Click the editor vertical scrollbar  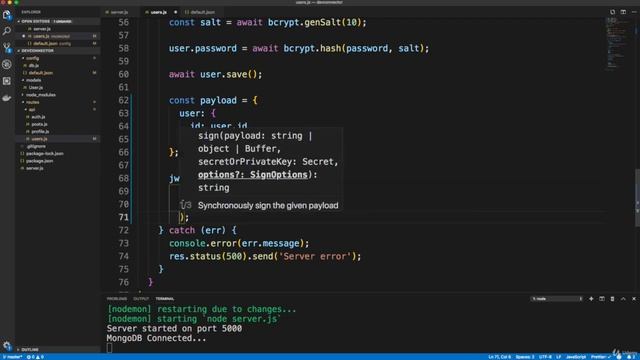[x=637, y=198]
